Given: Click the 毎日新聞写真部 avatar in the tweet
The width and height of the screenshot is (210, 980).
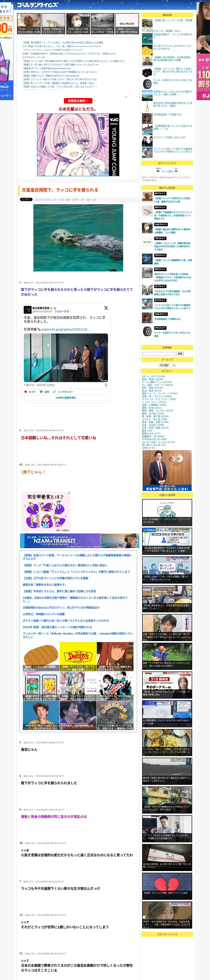Looking at the screenshot, I should 27,310.
